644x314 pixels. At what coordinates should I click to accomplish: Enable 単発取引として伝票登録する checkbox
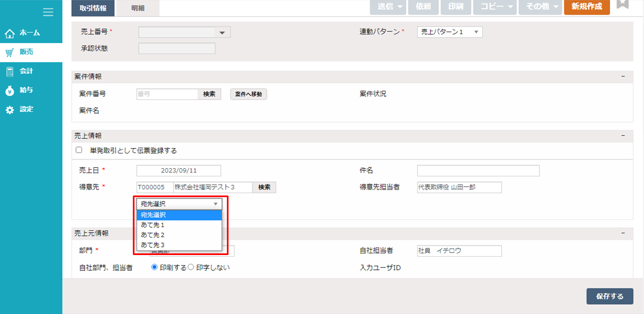point(79,150)
